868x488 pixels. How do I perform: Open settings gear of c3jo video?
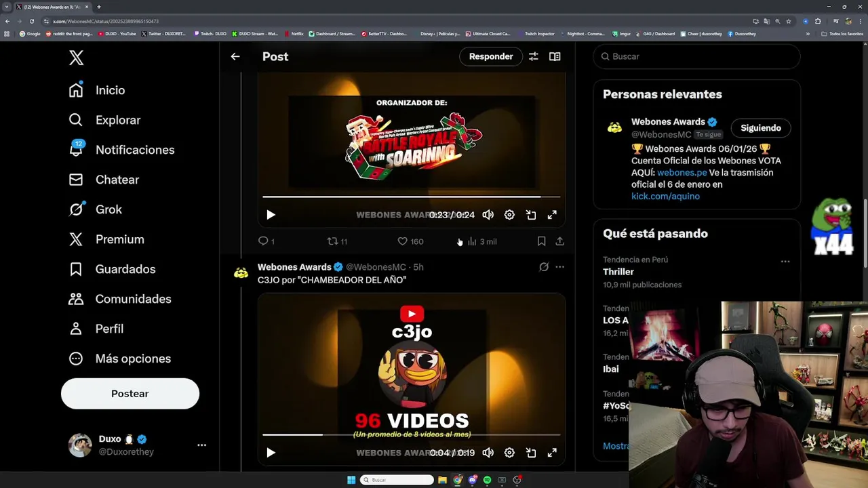[509, 453]
